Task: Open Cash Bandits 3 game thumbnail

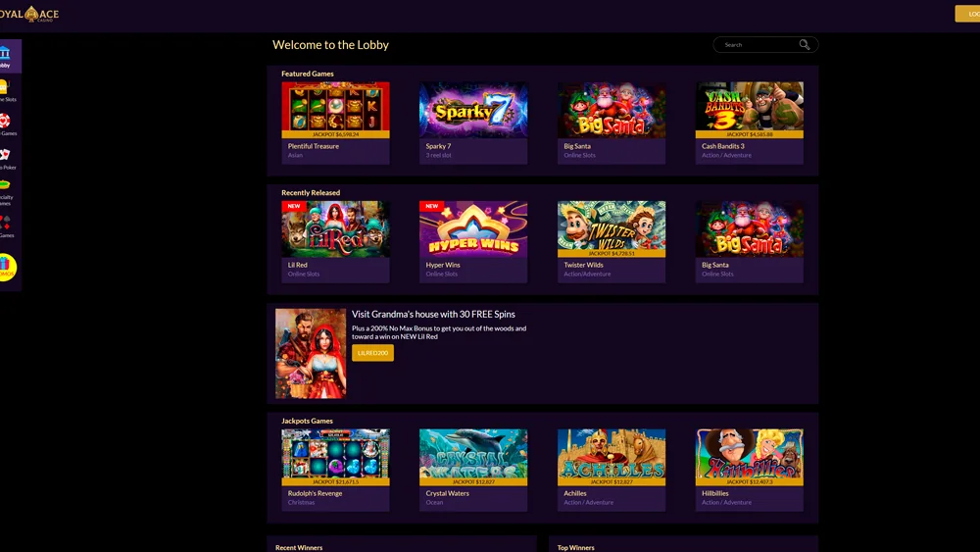Action: (x=750, y=110)
